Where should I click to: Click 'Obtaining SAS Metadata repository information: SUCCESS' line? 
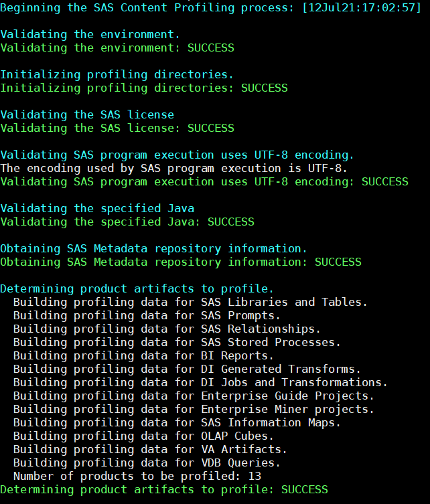coord(181,262)
